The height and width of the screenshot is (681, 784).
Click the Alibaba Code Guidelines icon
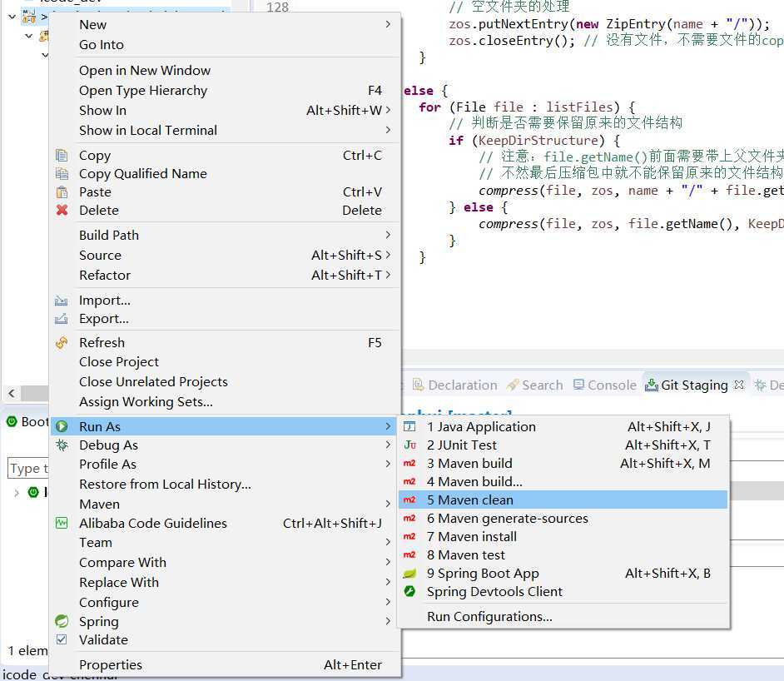62,523
